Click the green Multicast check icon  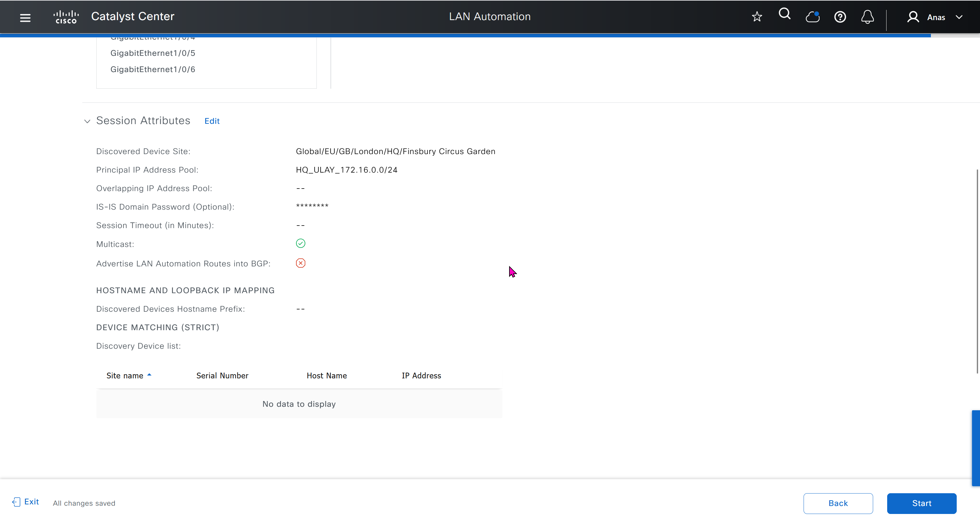(x=301, y=243)
